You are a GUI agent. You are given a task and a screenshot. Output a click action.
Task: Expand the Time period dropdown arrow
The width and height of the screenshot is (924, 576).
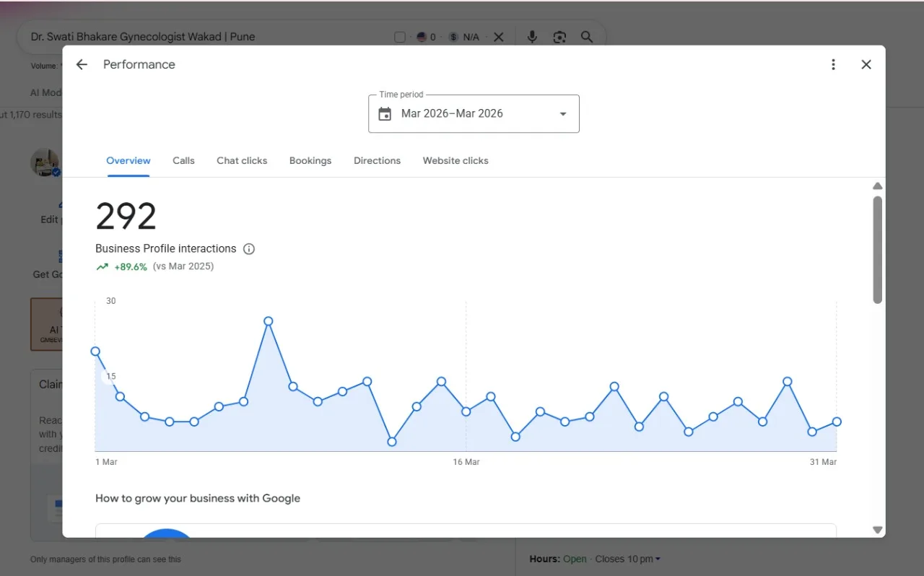point(563,114)
